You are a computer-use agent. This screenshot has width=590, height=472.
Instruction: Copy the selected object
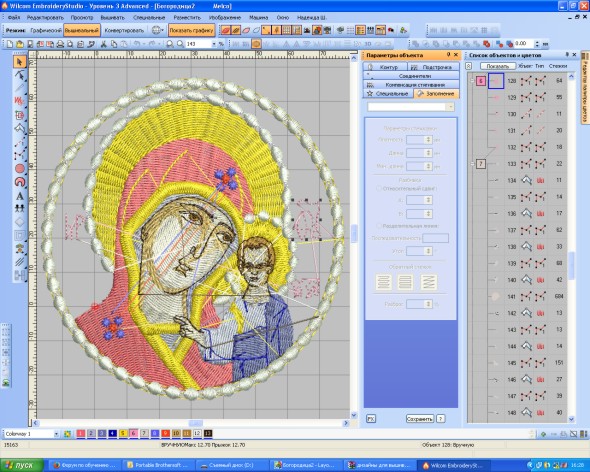click(114, 44)
